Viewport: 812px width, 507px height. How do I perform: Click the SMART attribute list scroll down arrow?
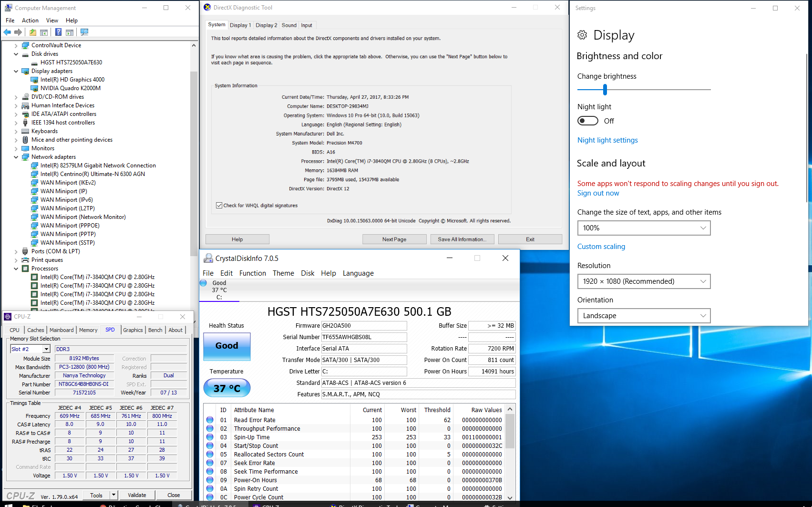click(510, 497)
